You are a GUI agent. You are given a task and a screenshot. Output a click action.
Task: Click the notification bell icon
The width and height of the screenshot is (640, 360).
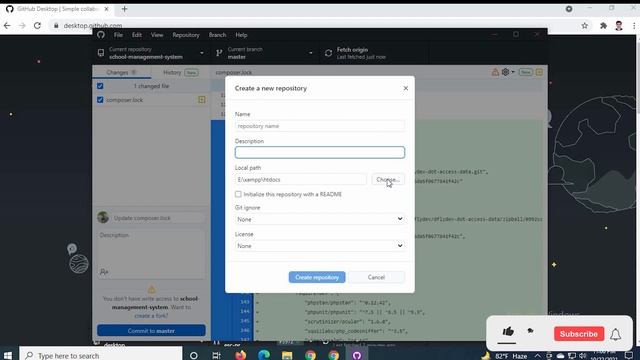[616, 334]
